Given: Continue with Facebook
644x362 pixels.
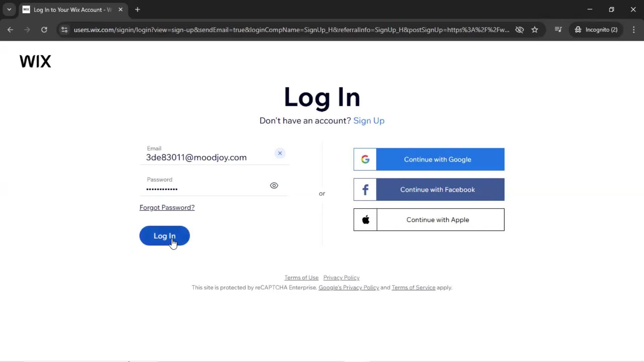Looking at the screenshot, I should pos(429,189).
